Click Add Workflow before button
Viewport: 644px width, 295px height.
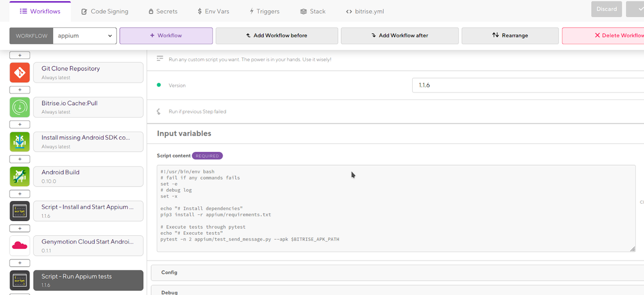point(276,35)
